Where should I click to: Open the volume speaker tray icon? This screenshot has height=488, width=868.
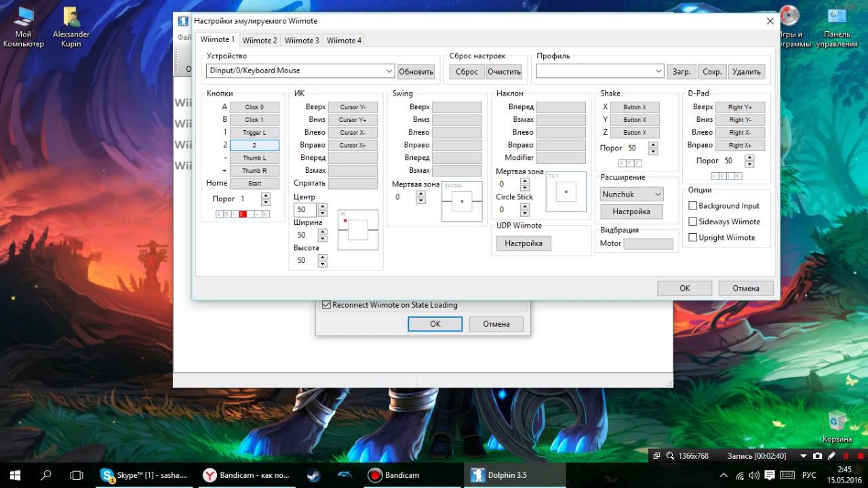click(x=755, y=475)
